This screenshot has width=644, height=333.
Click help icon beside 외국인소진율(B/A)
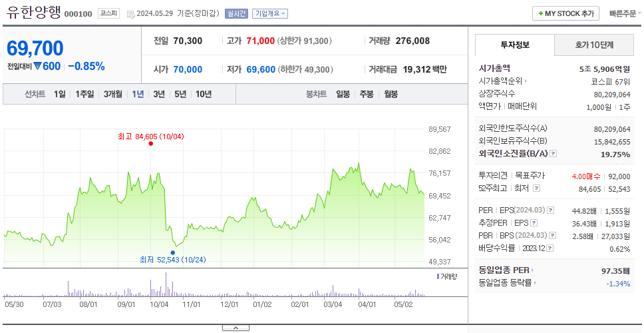pyautogui.click(x=554, y=154)
